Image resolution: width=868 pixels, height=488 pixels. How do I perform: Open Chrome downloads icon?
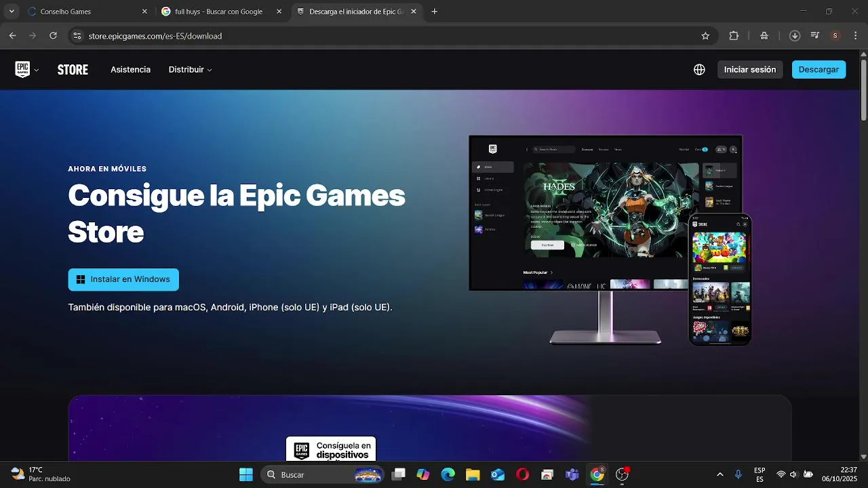click(795, 36)
